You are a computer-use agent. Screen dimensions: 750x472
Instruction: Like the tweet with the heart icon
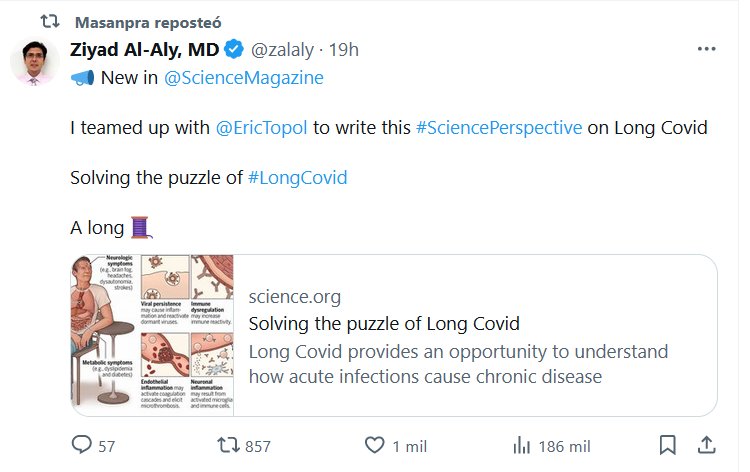point(374,445)
